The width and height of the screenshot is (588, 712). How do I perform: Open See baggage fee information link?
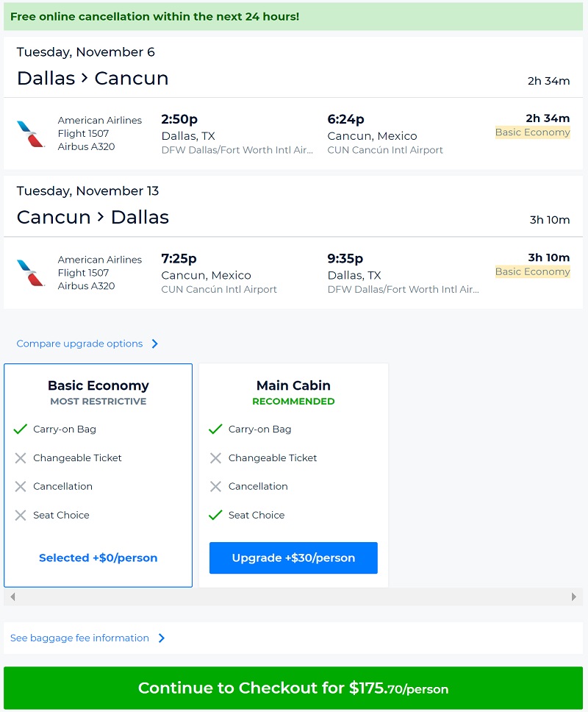79,638
